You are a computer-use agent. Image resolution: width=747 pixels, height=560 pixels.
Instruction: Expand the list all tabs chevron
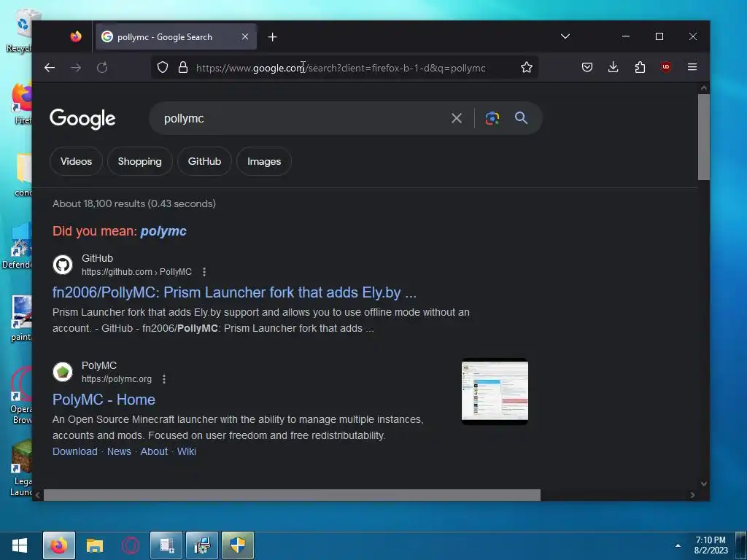565,36
